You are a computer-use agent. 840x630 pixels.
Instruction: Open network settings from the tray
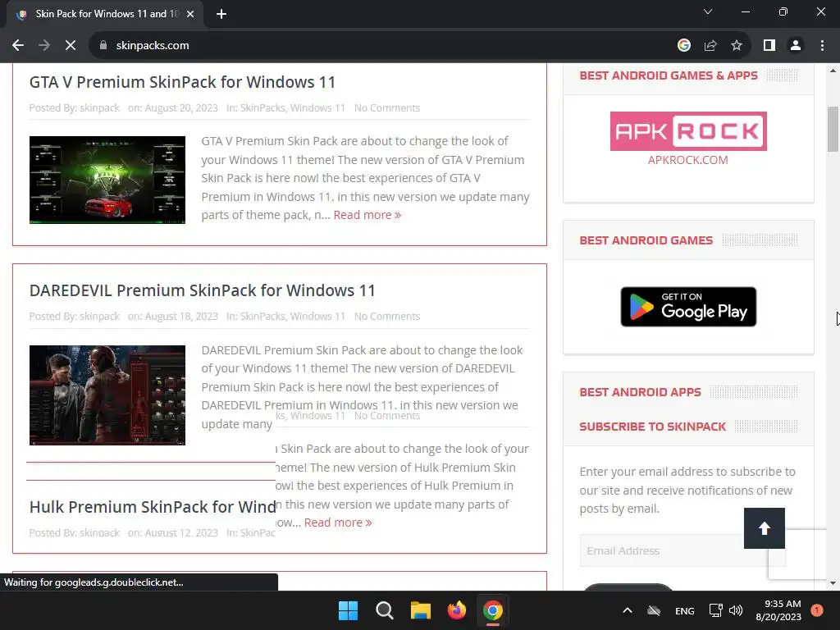[x=715, y=610]
